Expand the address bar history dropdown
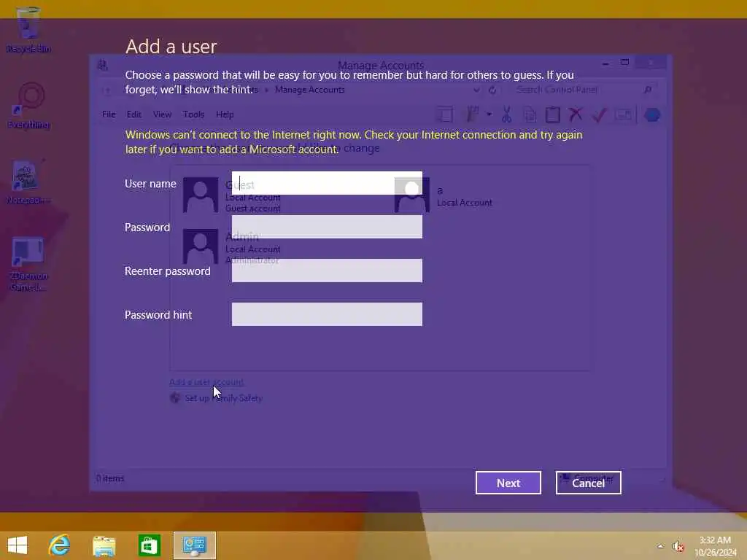This screenshot has width=747, height=560. tap(476, 90)
